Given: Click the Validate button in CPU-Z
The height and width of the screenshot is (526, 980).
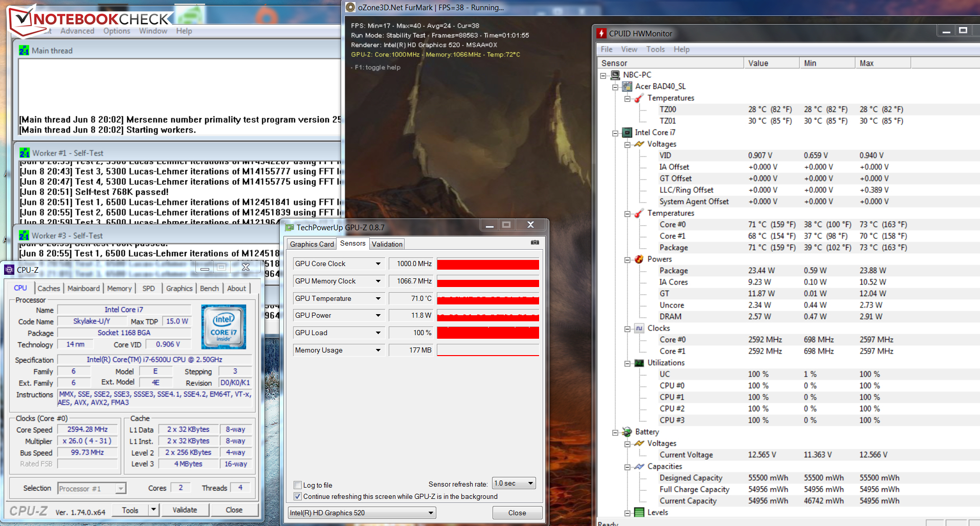Looking at the screenshot, I should click(185, 510).
